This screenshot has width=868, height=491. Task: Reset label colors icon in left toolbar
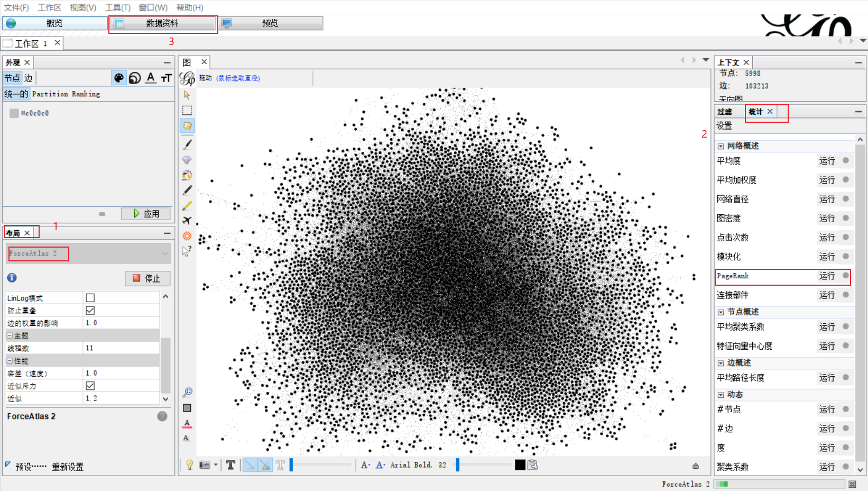(x=187, y=423)
